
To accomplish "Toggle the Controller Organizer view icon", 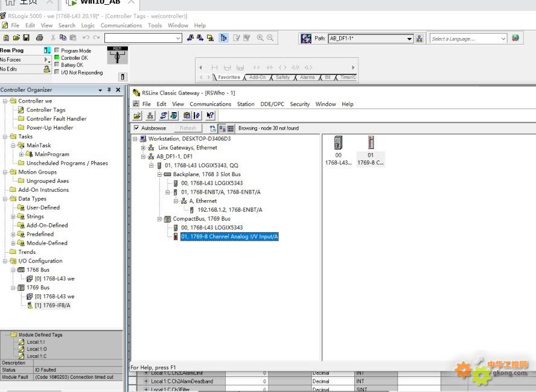I will click(223, 38).
